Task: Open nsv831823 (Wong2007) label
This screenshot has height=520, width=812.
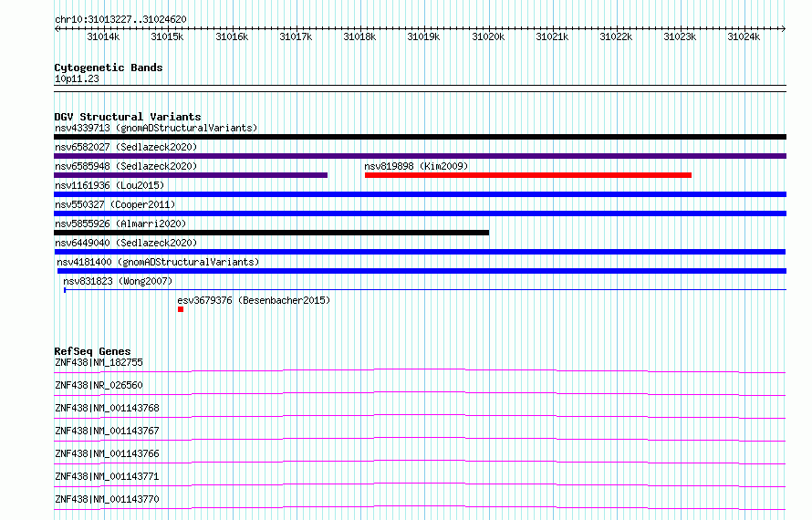Action: (118, 281)
